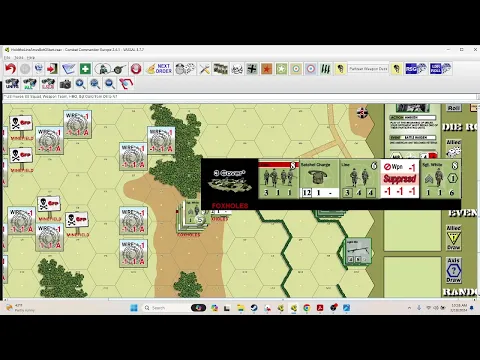Open Google Chrome from the taskbar
The width and height of the screenshot is (480, 360).
[307, 308]
